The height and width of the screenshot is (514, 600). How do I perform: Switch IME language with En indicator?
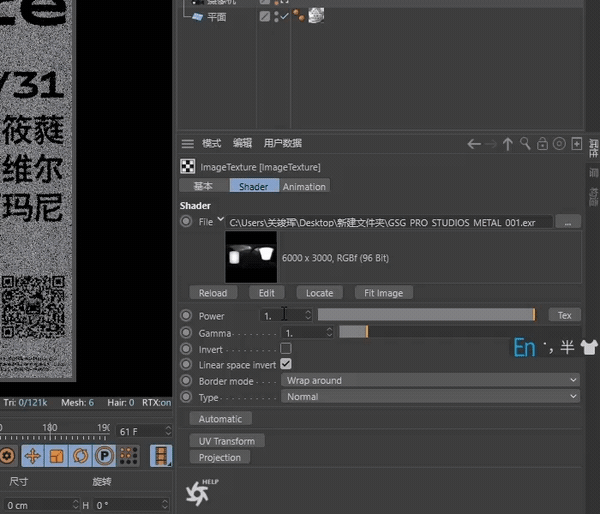(524, 348)
